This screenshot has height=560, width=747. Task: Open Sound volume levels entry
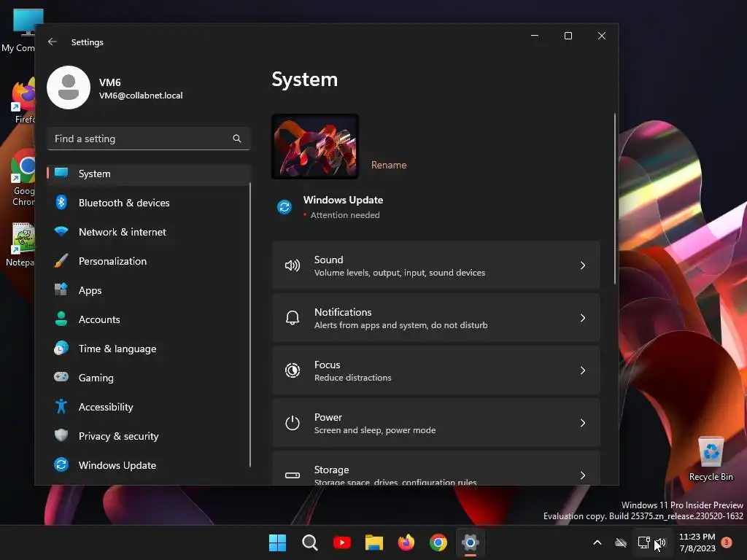(436, 265)
